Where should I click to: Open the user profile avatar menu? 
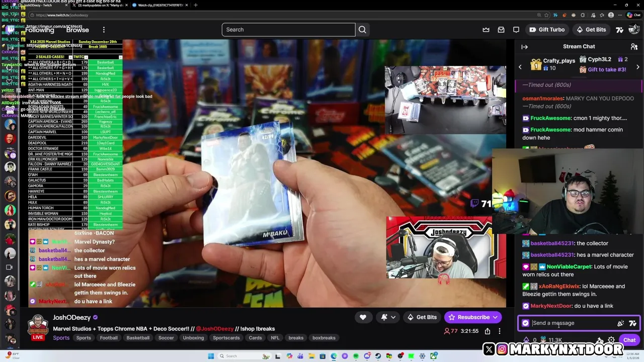634,30
